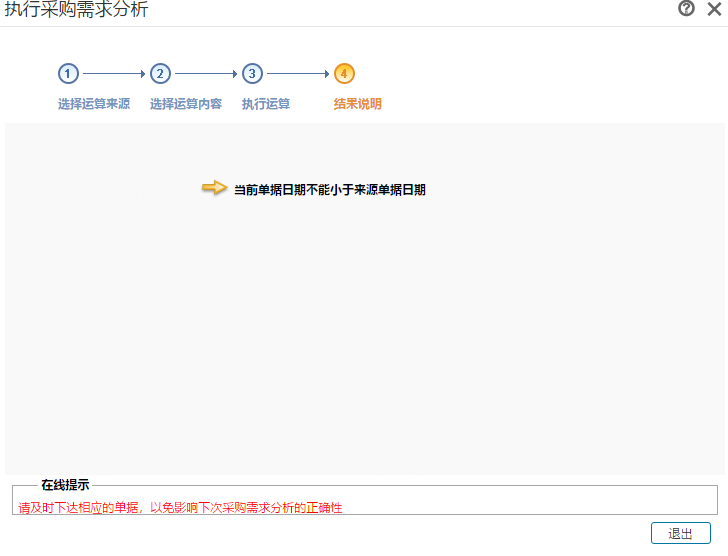This screenshot has width=728, height=556.
Task: Click the 执行采购需求分析 window title
Action: 76,9
